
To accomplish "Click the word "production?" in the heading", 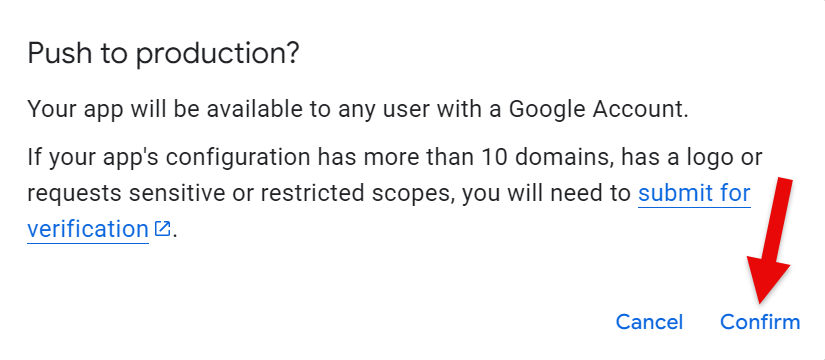I will tap(217, 55).
